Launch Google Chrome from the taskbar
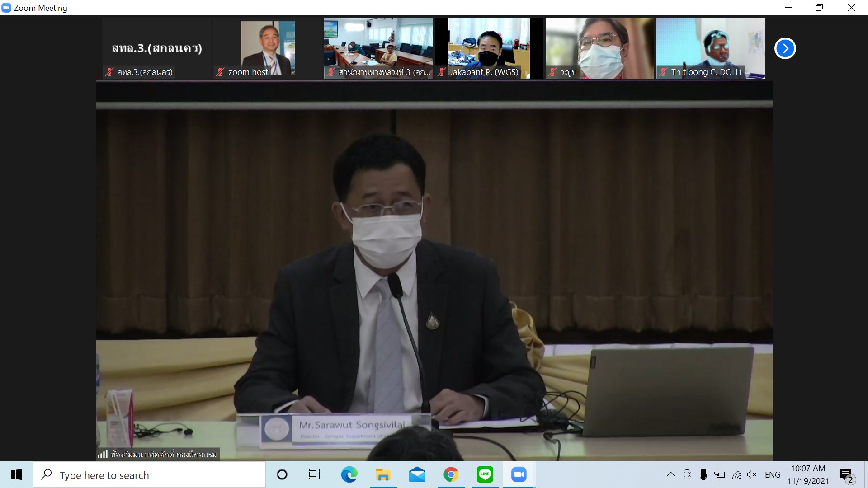868x488 pixels. click(451, 474)
